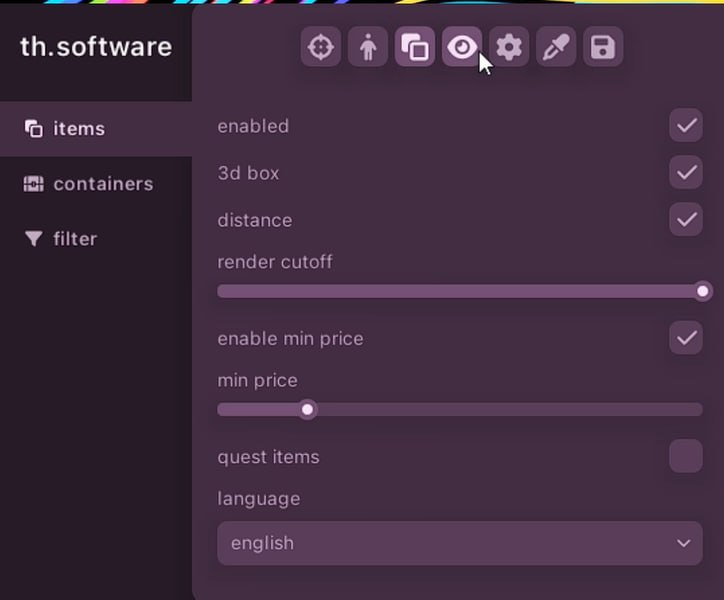Click the render cutoff slider handle
This screenshot has width=724, height=600.
[703, 291]
